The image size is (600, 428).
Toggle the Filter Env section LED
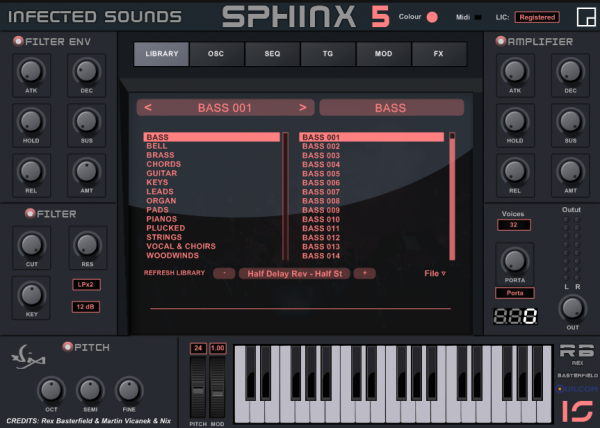tap(18, 41)
